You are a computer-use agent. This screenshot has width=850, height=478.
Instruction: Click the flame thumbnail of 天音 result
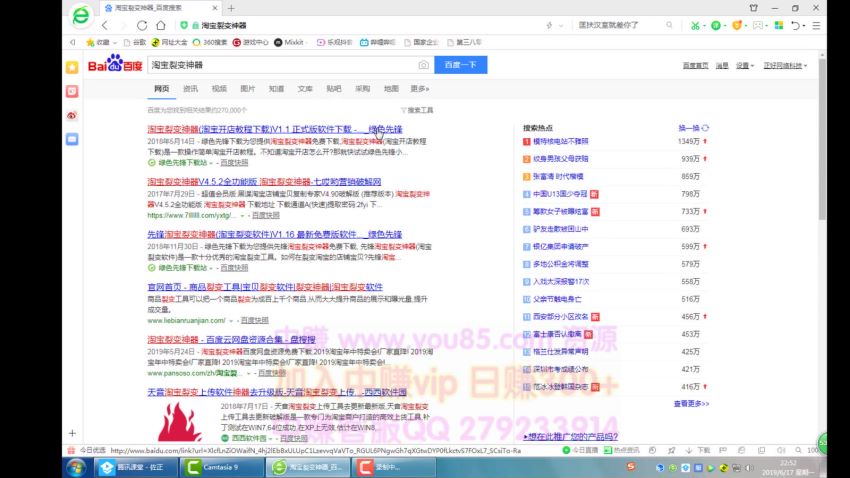(181, 422)
